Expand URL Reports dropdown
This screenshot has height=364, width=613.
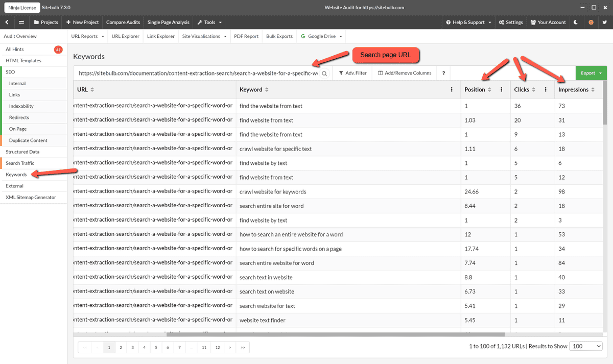(87, 36)
